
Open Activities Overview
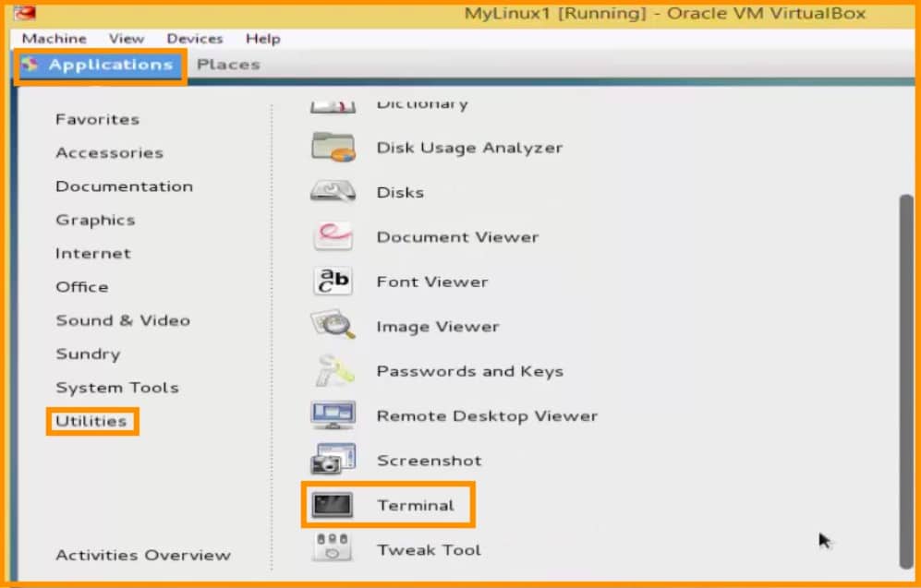tap(143, 555)
